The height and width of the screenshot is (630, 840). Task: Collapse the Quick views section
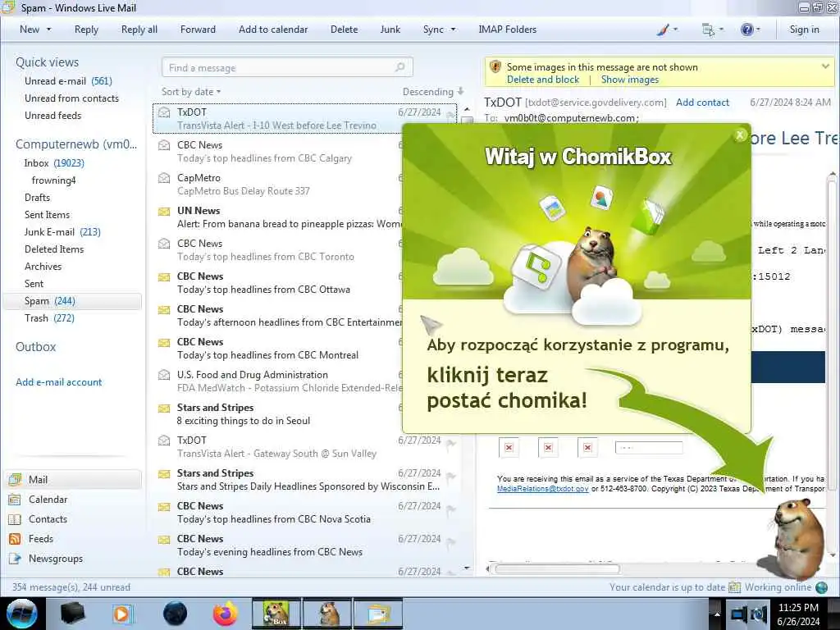tap(47, 62)
